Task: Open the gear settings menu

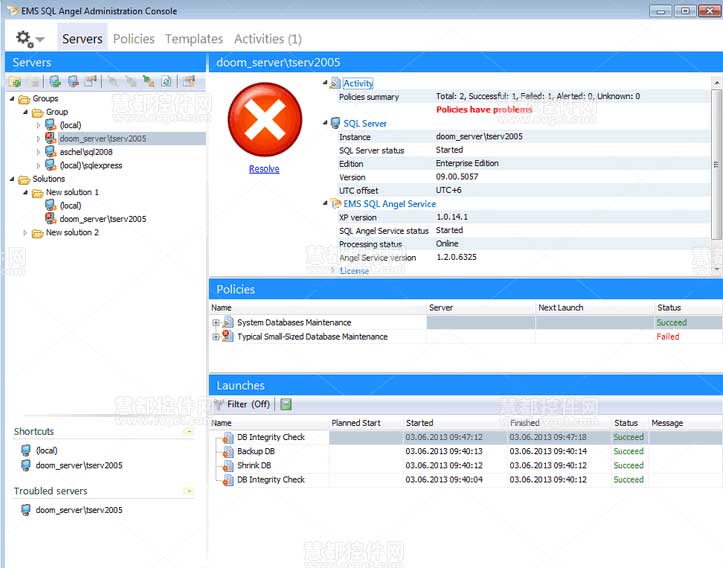Action: [30, 39]
